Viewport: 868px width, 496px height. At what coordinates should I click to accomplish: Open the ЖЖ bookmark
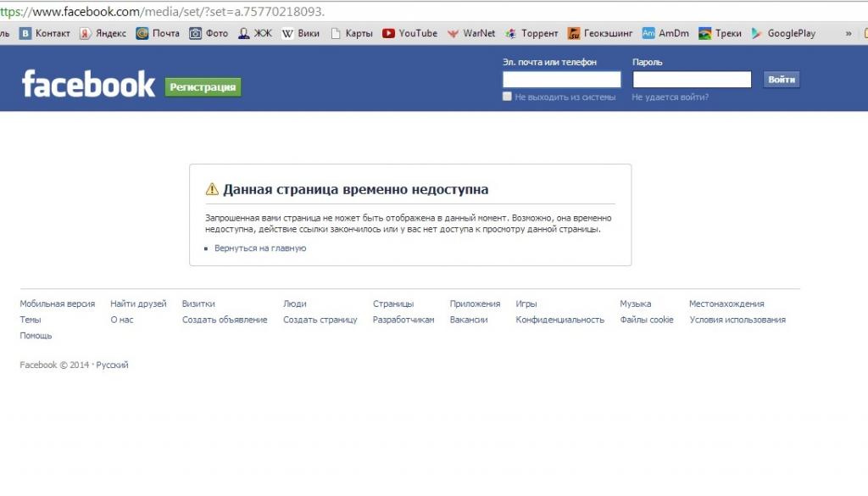pyautogui.click(x=255, y=34)
